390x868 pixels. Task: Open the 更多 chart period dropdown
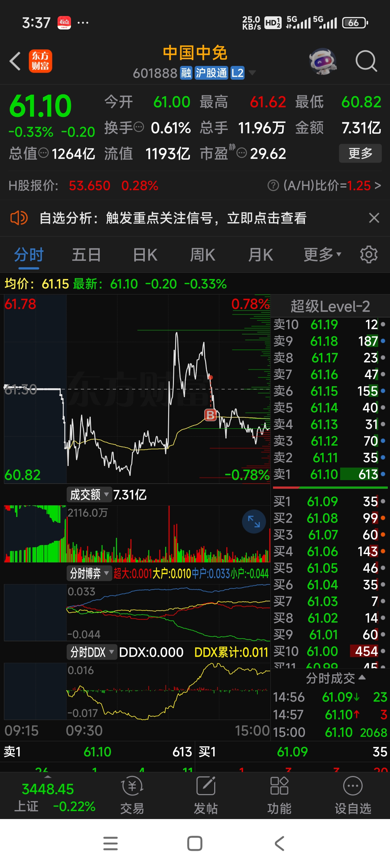(x=322, y=255)
